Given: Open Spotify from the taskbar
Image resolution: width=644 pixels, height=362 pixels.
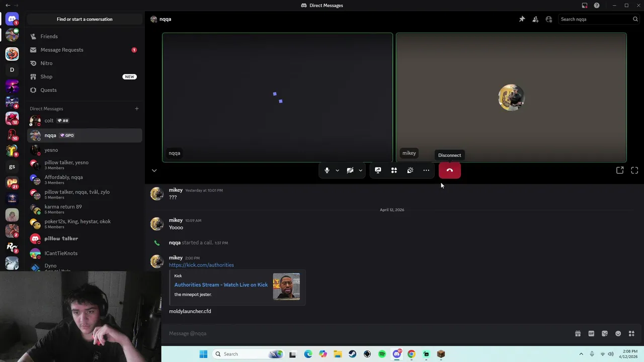Looking at the screenshot, I should tap(382, 354).
